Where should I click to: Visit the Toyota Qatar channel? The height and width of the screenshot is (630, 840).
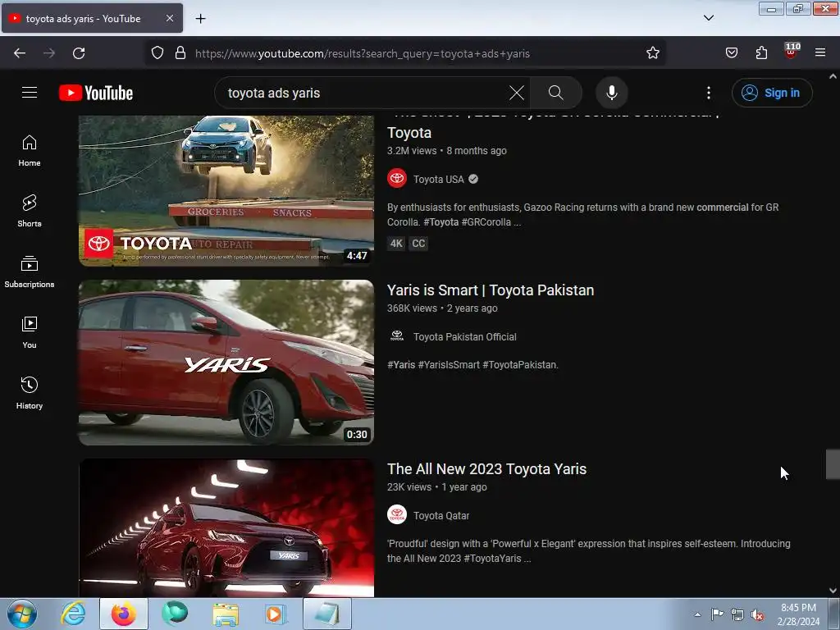(441, 516)
